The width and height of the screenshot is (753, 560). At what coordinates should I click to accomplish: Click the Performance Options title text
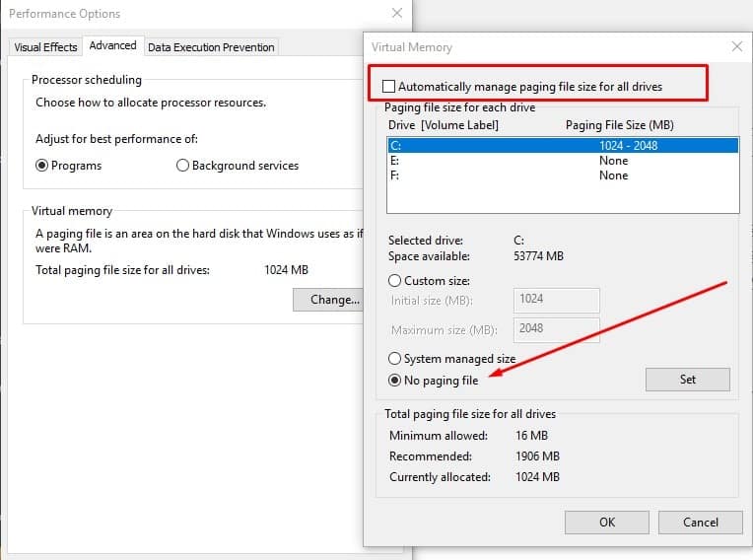click(x=64, y=14)
